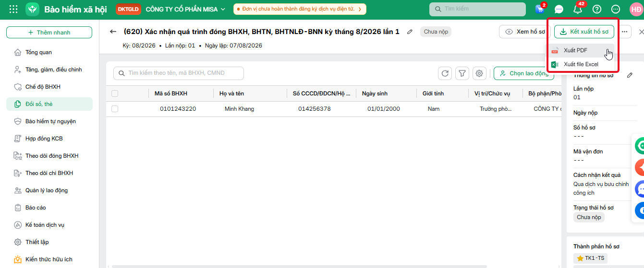
Task: Open Bảo hiểm tự nguyện in sidebar
Action: point(49,121)
